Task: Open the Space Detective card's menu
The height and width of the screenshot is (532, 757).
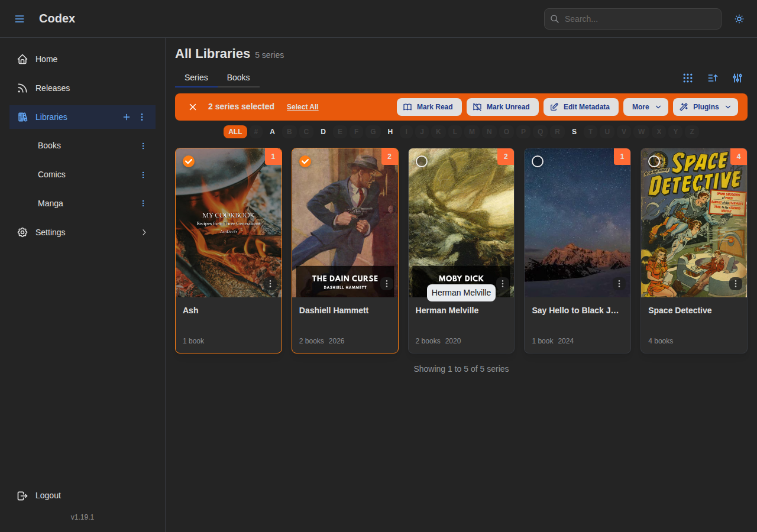Action: tap(736, 284)
